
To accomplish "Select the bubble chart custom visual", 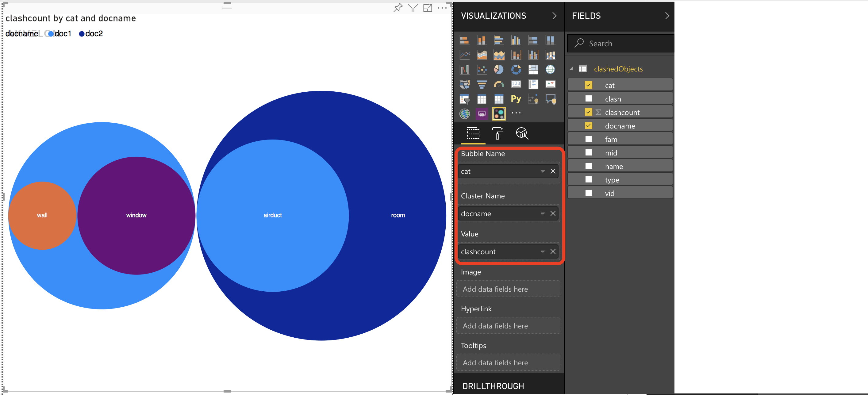I will coord(499,113).
